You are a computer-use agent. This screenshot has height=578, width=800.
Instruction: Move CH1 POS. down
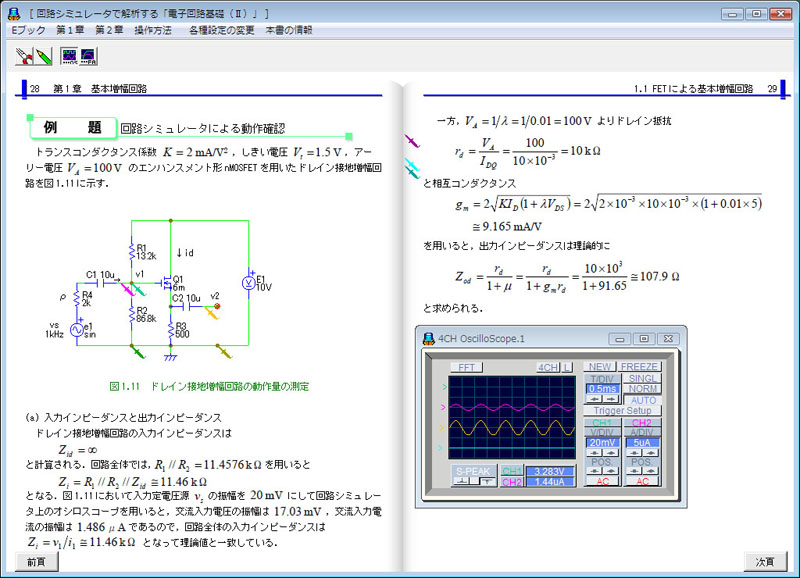594,471
